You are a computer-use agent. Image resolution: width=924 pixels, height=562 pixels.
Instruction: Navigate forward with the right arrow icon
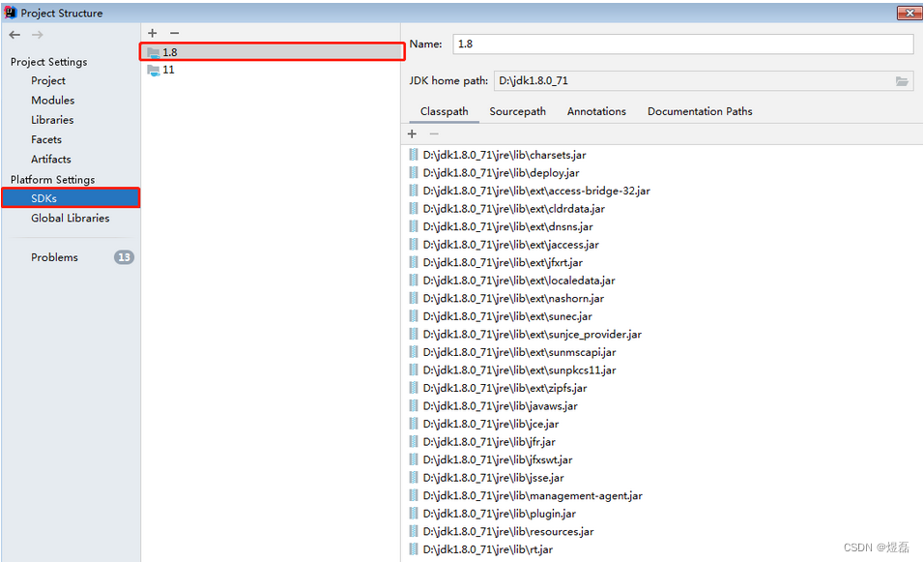[x=37, y=34]
